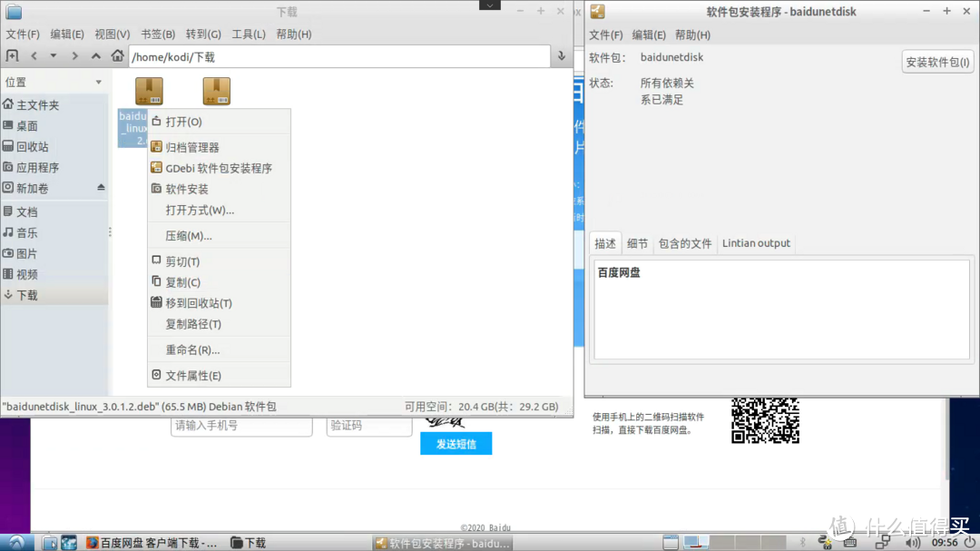
Task: Switch to the 描述 tab
Action: (x=605, y=243)
